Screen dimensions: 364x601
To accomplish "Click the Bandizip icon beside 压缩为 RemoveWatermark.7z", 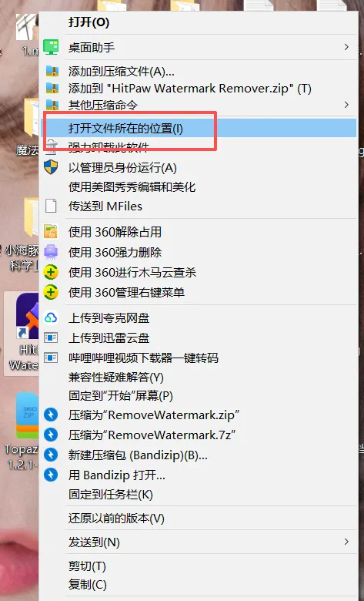I will pyautogui.click(x=51, y=435).
